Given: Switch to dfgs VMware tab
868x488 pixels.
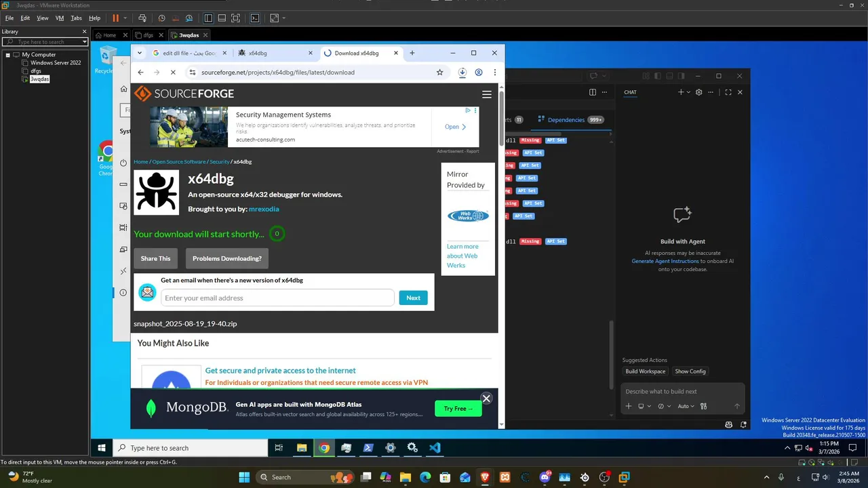Looking at the screenshot, I should (x=149, y=35).
